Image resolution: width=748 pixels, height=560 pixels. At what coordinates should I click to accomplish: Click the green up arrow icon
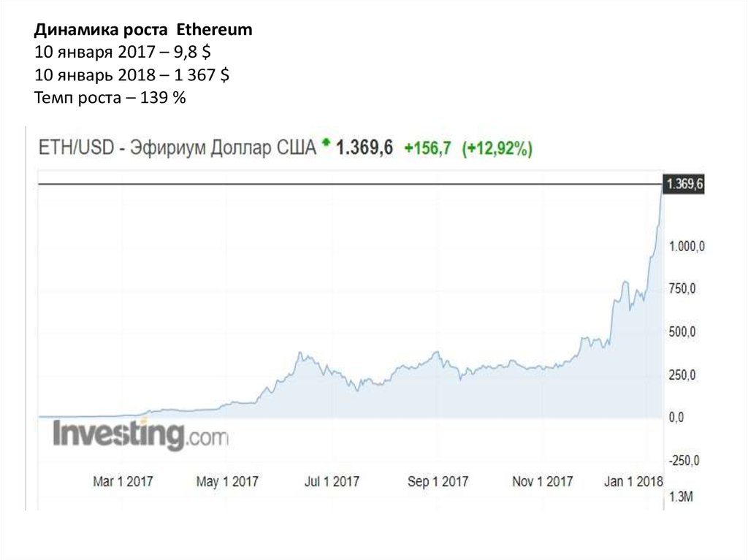click(x=326, y=145)
